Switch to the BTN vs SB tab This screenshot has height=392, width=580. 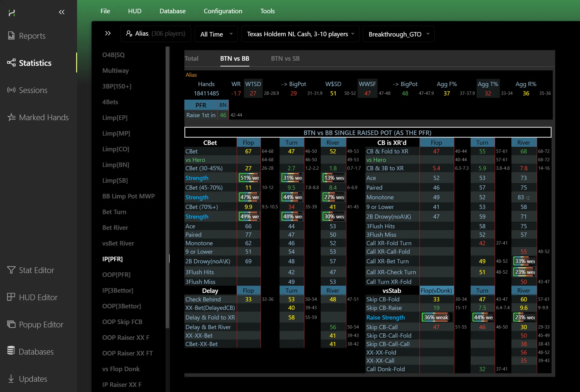(x=285, y=59)
